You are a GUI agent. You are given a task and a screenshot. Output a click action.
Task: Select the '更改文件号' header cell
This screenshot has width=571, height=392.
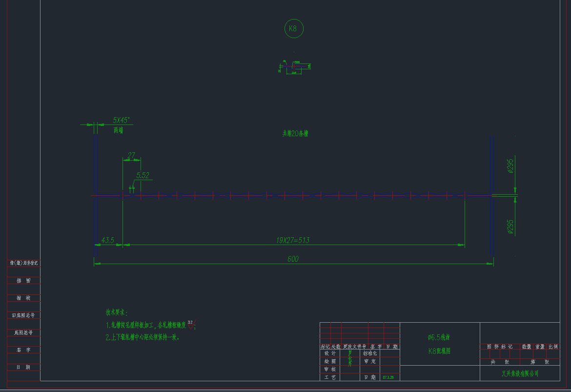(355, 347)
